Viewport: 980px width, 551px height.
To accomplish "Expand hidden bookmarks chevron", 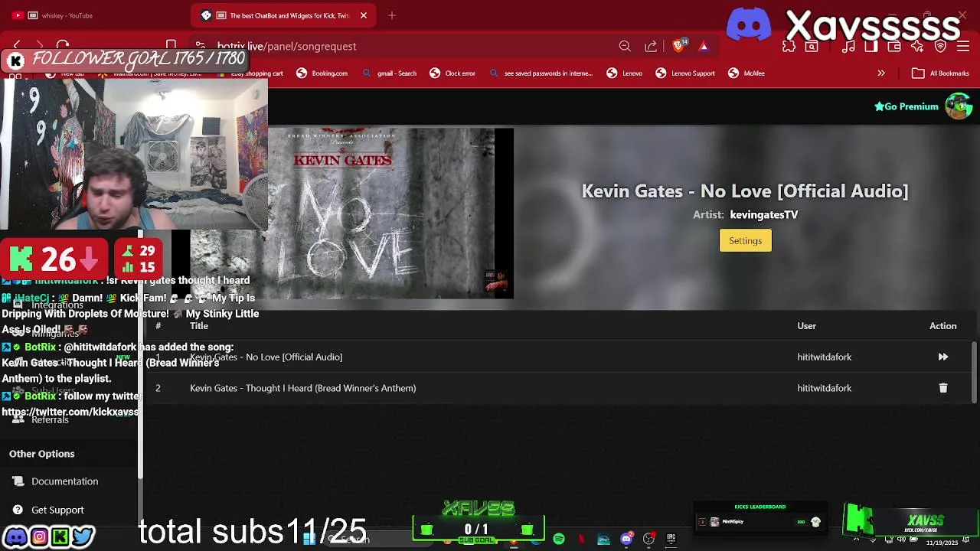I will tap(881, 73).
